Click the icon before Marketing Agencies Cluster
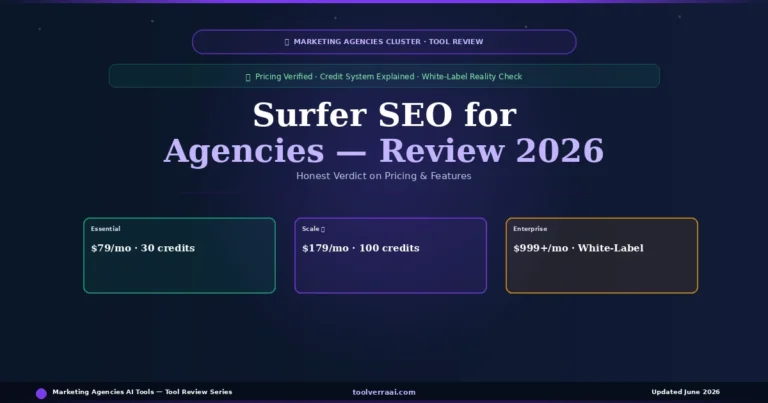This screenshot has height=403, width=768. tap(287, 42)
